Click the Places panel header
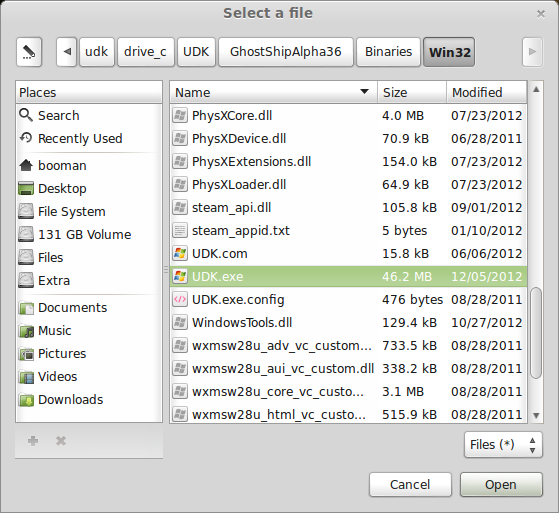 [x=89, y=92]
